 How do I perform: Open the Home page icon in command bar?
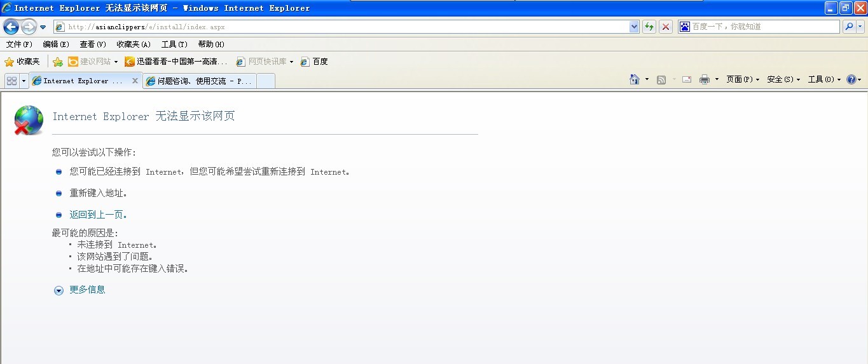634,79
